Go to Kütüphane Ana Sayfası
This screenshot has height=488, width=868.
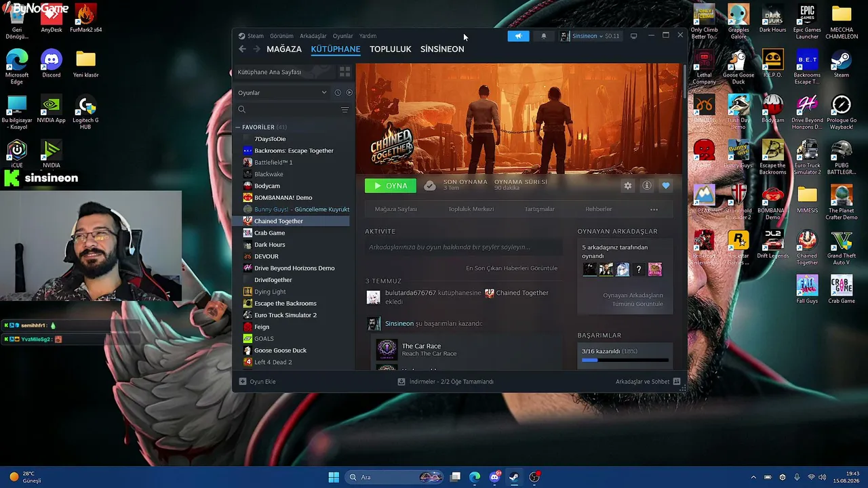269,72
